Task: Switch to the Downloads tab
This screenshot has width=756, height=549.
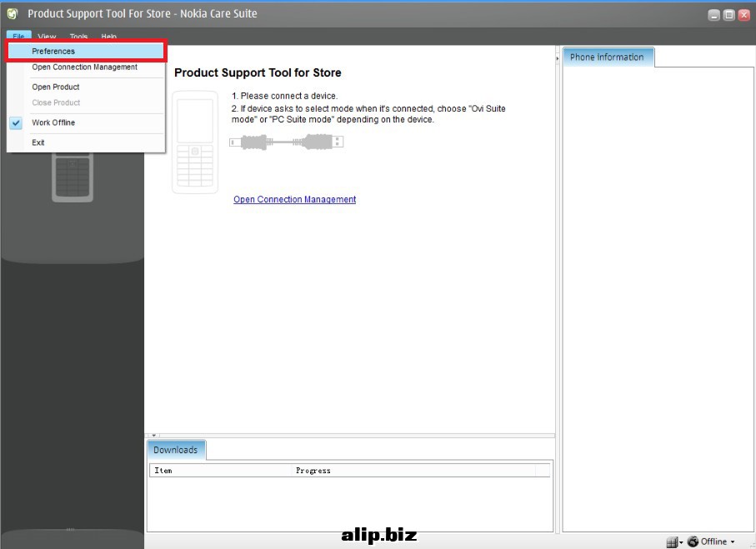Action: 176,450
